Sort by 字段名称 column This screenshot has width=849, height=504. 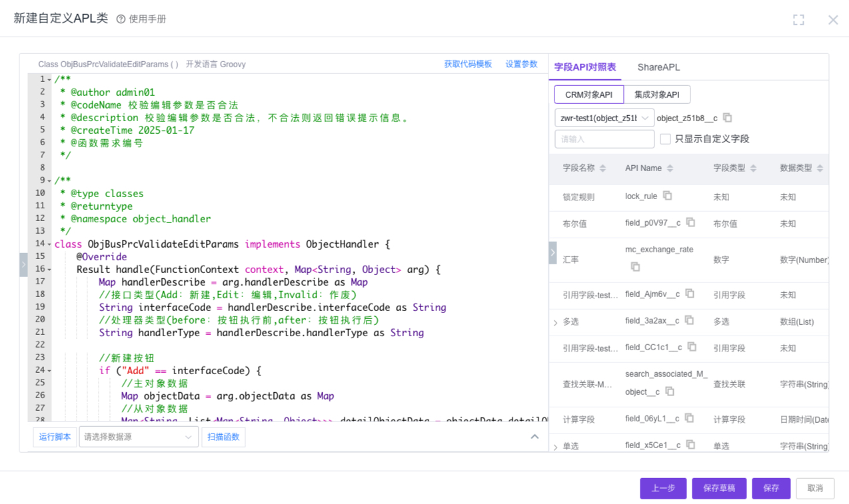click(602, 168)
